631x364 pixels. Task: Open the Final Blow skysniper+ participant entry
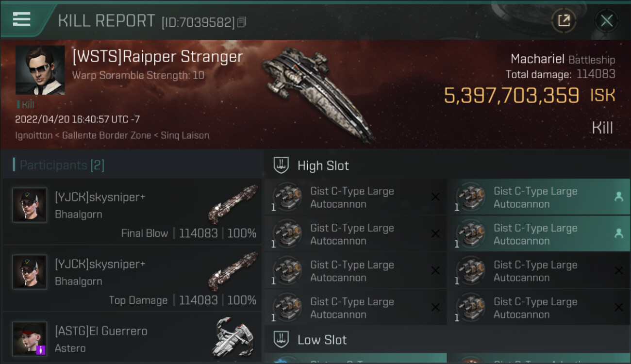point(132,212)
